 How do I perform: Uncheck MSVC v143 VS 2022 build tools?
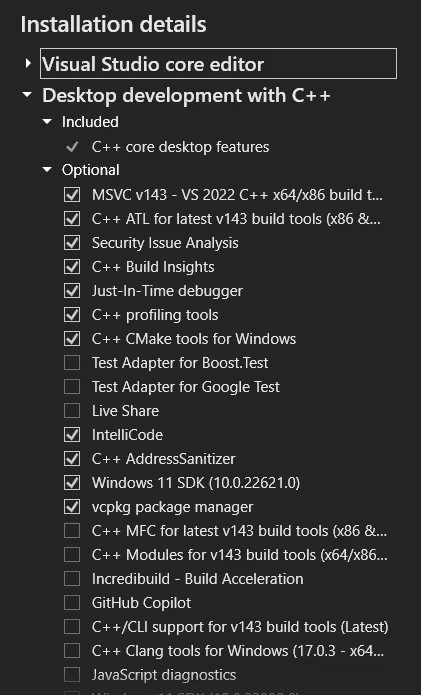pyautogui.click(x=72, y=195)
